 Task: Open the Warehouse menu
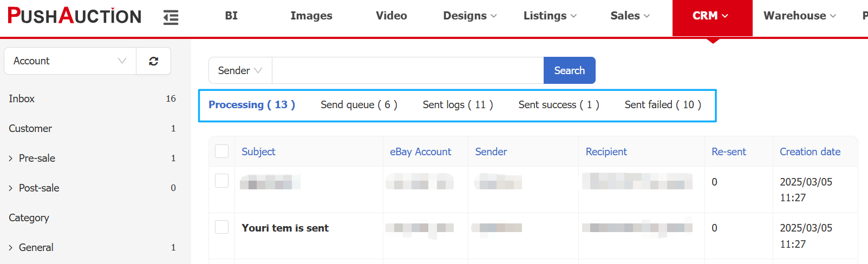[x=799, y=16]
